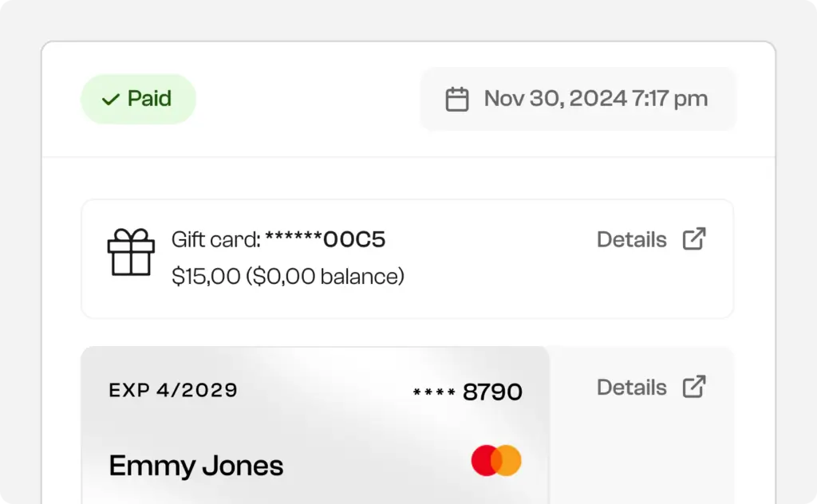The width and height of the screenshot is (817, 504).
Task: Open Details link for the gift card
Action: click(631, 239)
